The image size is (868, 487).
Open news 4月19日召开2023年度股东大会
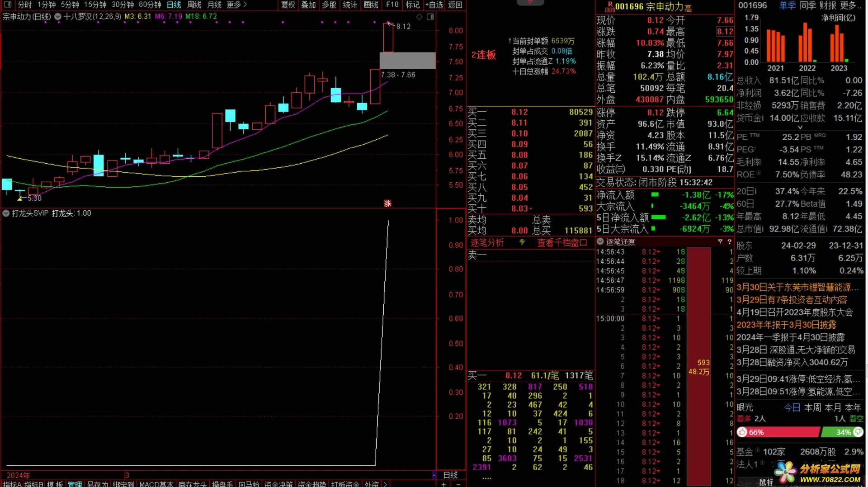(x=794, y=312)
